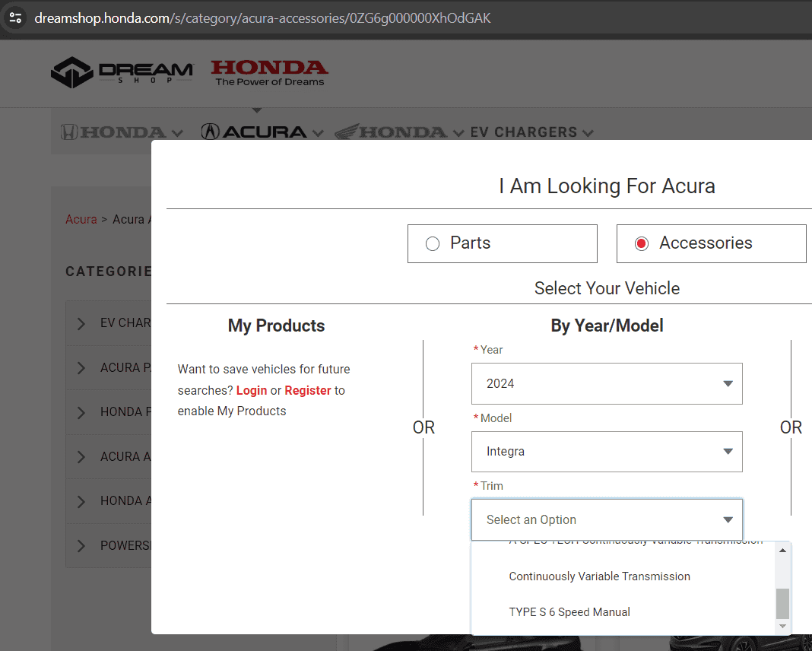Open the Trim selection dropdown
The image size is (812, 651).
[x=607, y=519]
